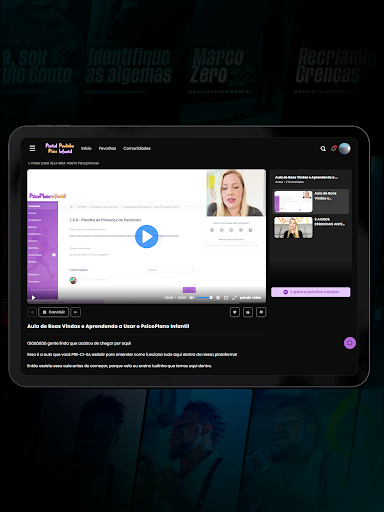384x512 pixels.
Task: Open the video player settings icon
Action: click(x=218, y=297)
